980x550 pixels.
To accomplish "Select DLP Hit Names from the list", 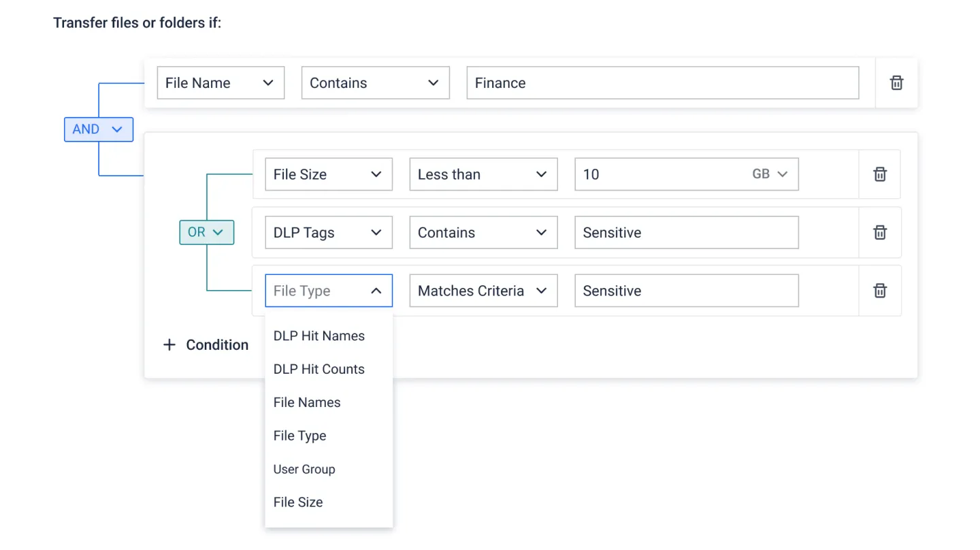I will pyautogui.click(x=319, y=336).
